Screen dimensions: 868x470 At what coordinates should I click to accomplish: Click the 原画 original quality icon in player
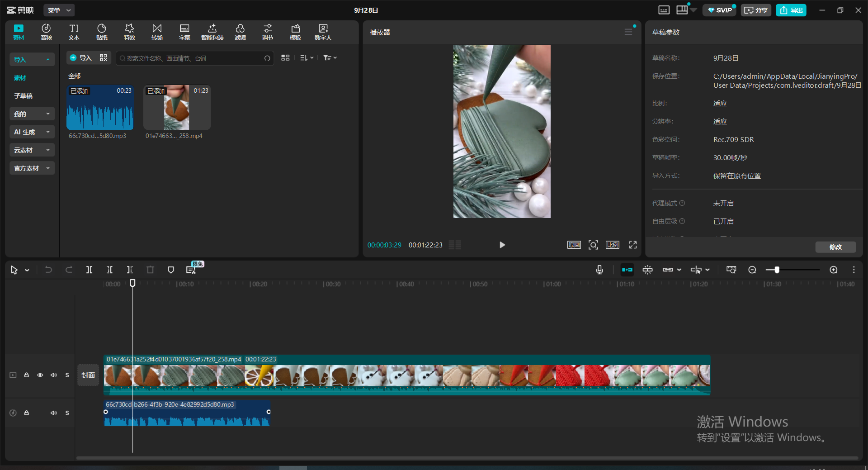574,245
